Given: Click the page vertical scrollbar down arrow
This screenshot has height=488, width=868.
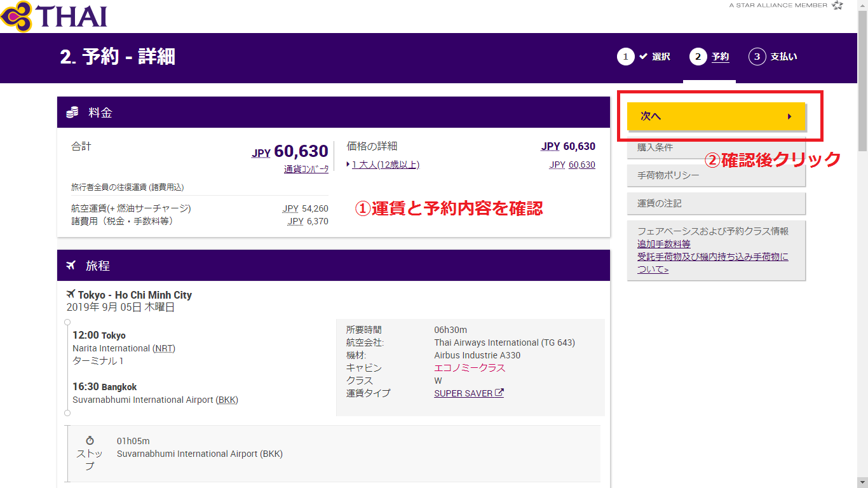Looking at the screenshot, I should click(862, 482).
